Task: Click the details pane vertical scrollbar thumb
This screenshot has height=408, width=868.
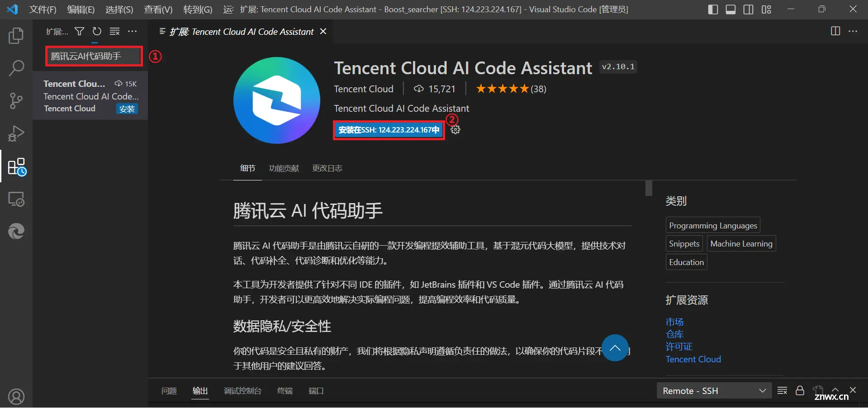Action: (x=649, y=188)
